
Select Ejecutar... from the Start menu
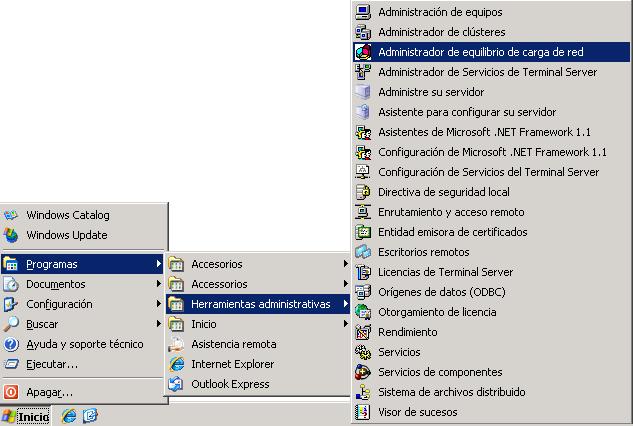(82, 364)
